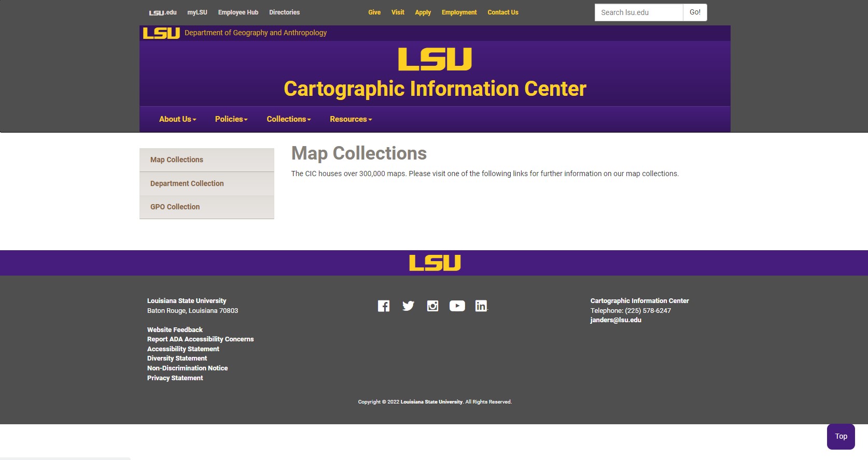This screenshot has height=460, width=868.
Task: Expand the Policies dropdown menu
Action: (231, 119)
